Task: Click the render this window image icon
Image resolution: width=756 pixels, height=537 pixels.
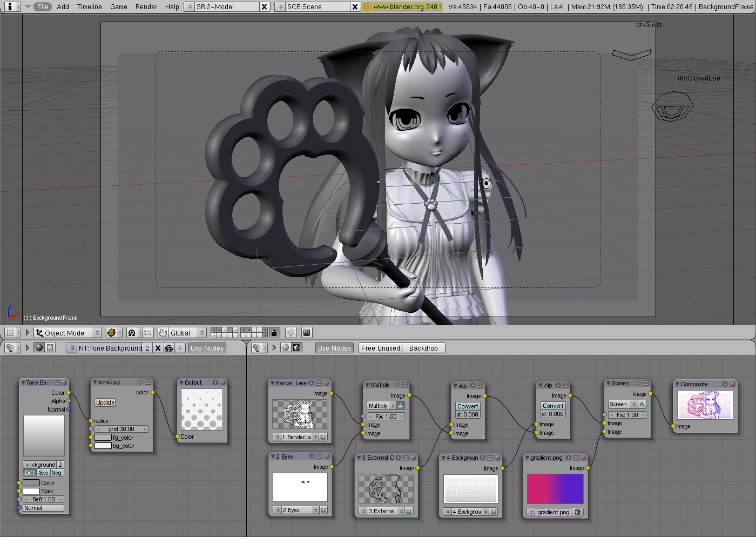Action: pyautogui.click(x=306, y=333)
